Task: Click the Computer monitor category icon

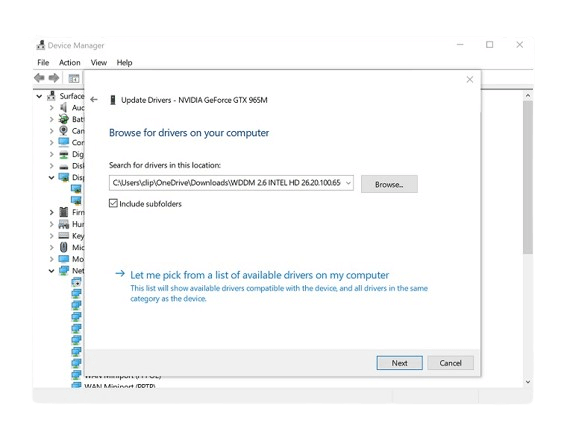Action: click(64, 142)
